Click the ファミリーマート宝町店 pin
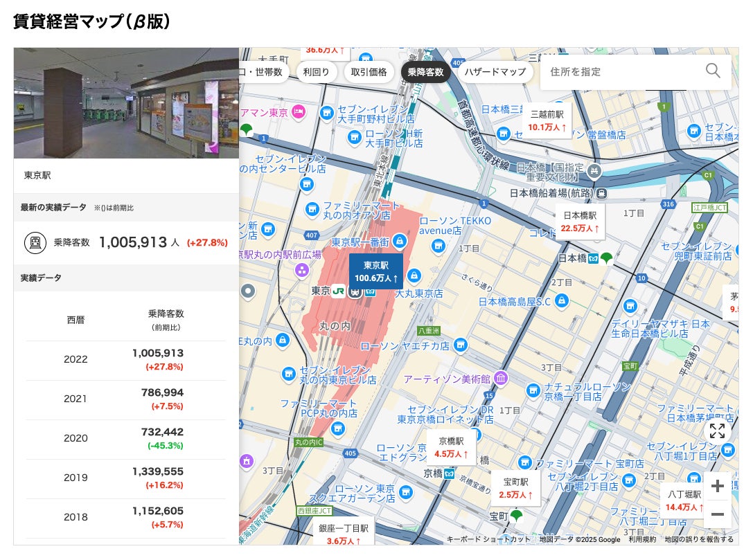 [x=525, y=462]
